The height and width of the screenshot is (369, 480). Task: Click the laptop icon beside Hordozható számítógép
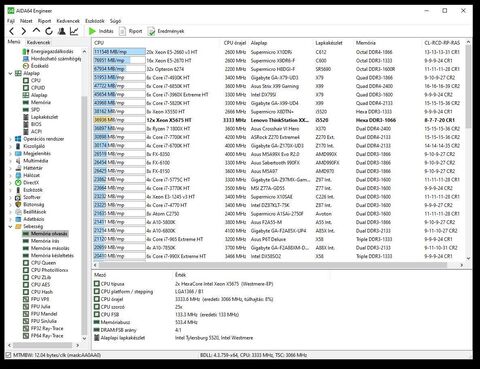(26, 59)
